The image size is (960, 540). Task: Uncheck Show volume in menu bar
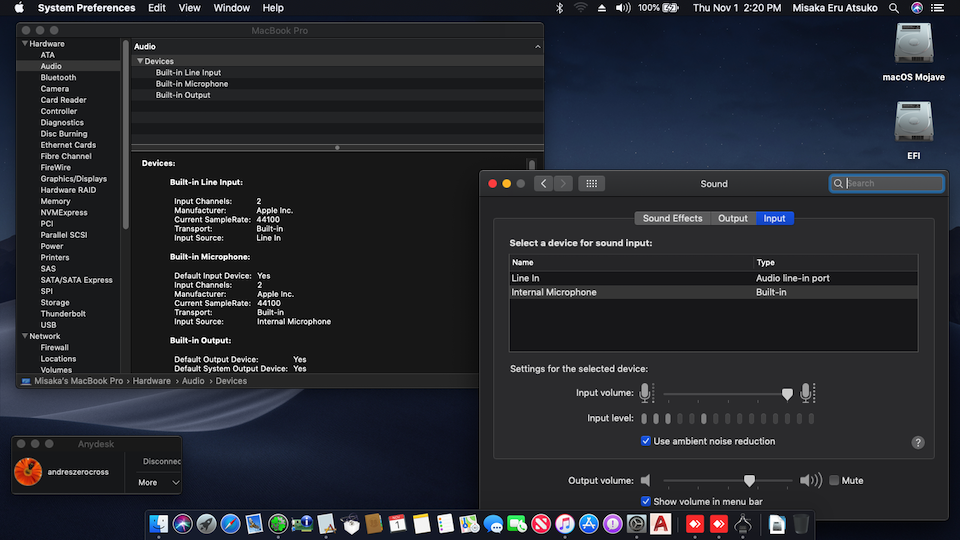(646, 501)
